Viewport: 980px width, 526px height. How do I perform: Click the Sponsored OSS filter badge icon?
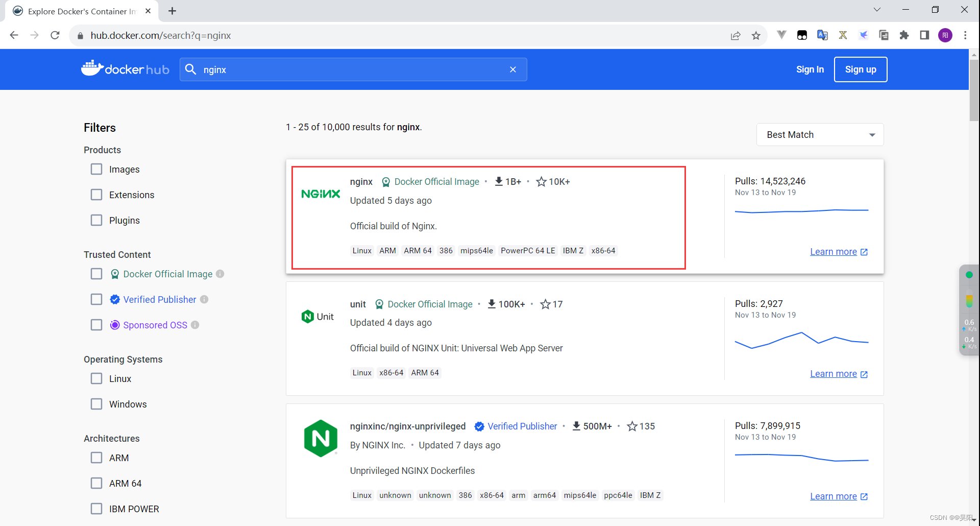pyautogui.click(x=115, y=325)
